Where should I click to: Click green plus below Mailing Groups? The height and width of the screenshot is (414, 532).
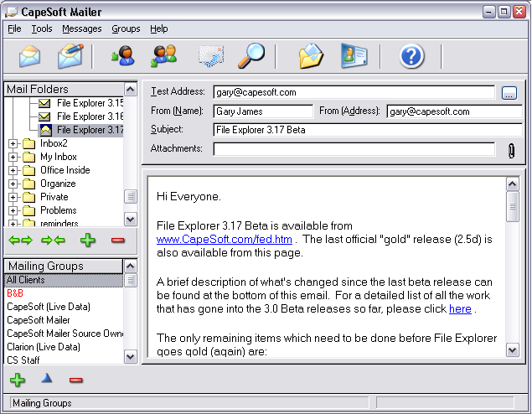18,380
